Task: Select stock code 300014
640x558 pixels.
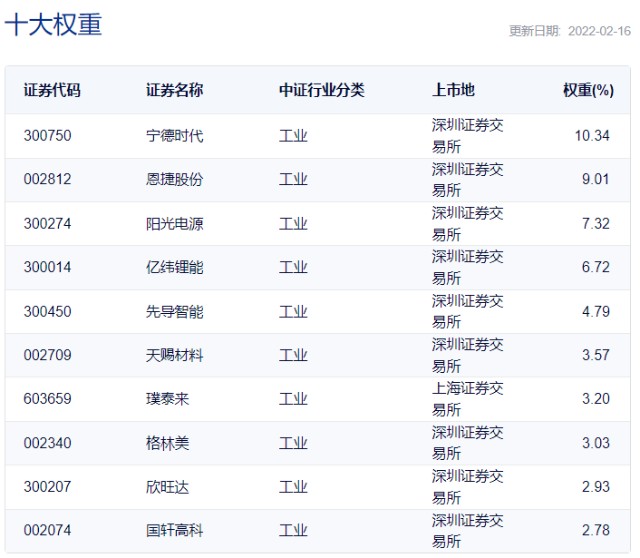Action: [x=47, y=267]
